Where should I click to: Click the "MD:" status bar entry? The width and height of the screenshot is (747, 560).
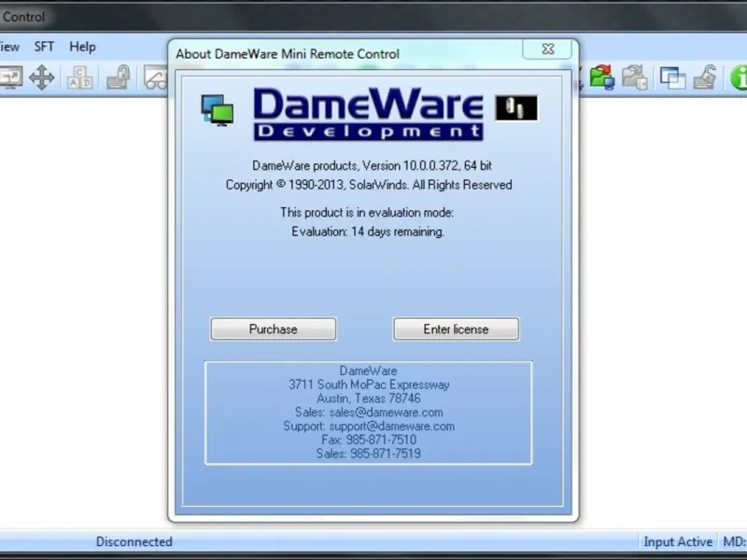[x=734, y=542]
